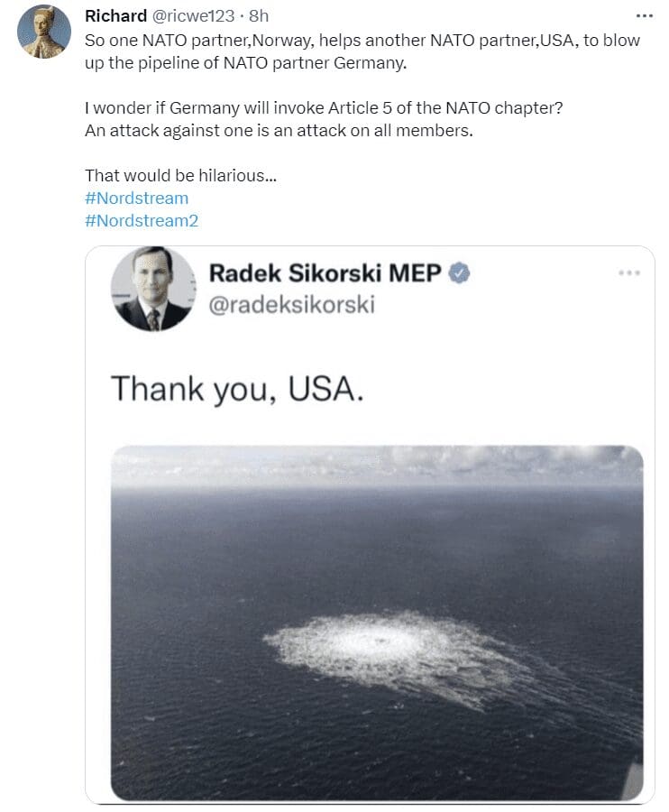Click the "Thank you, USA." quoted text
The image size is (669, 812).
click(x=237, y=389)
